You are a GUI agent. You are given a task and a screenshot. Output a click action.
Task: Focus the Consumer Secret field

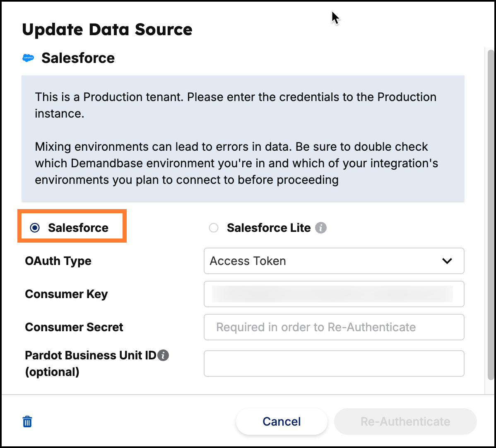(334, 327)
